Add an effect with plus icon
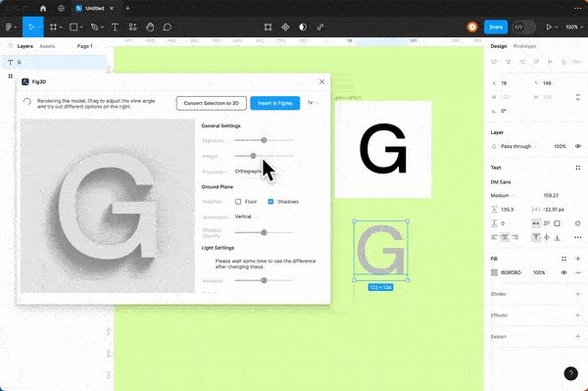Screen dimensions: 588x391 (x=577, y=316)
